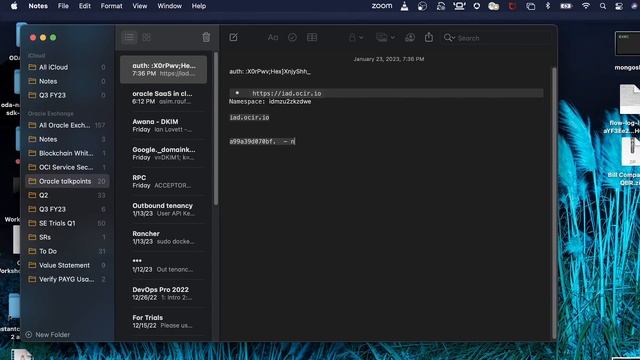The image size is (640, 360).
Task: Switch notes to gallery view
Action: 147,38
